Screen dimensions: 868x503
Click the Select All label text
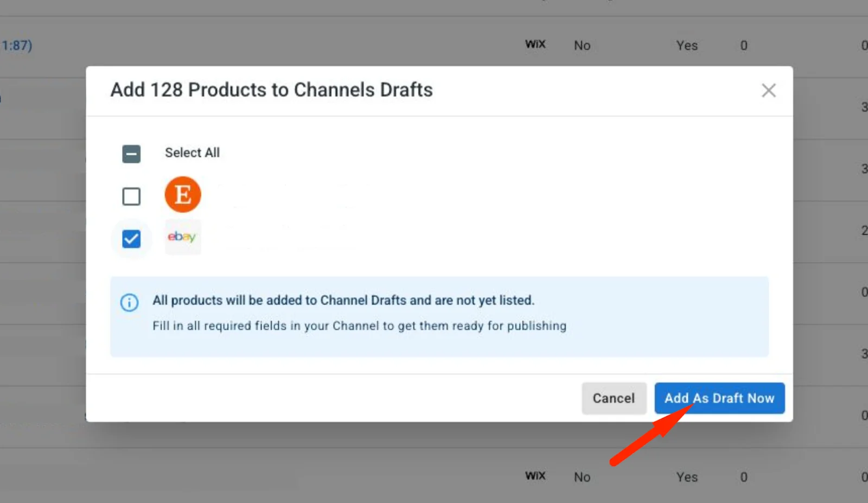[x=192, y=152]
